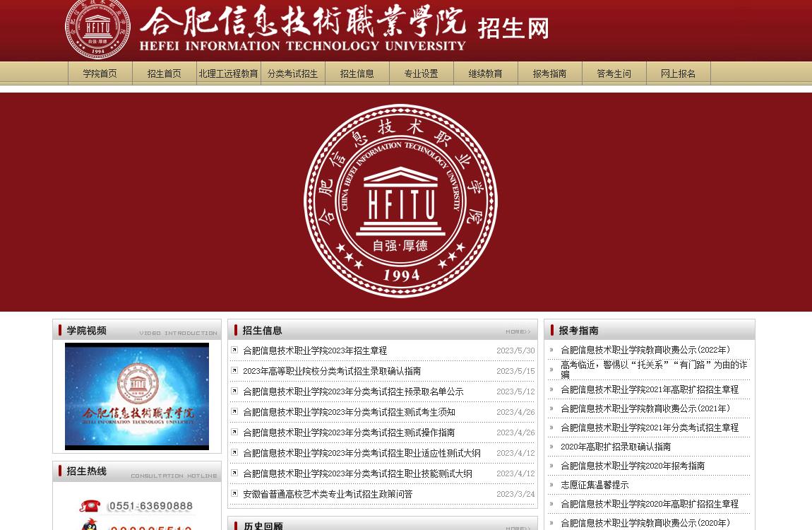This screenshot has width=812, height=530.
Task: Open 网上报名 navigation item
Action: pyautogui.click(x=678, y=73)
